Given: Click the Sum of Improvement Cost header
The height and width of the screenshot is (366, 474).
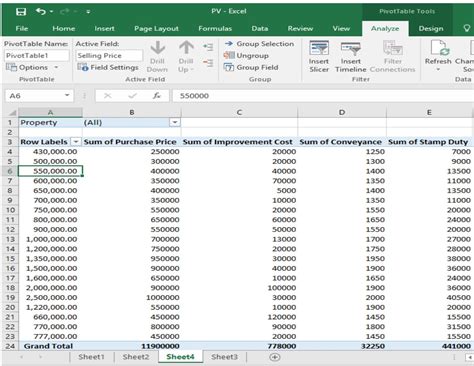Looking at the screenshot, I should click(x=238, y=142).
